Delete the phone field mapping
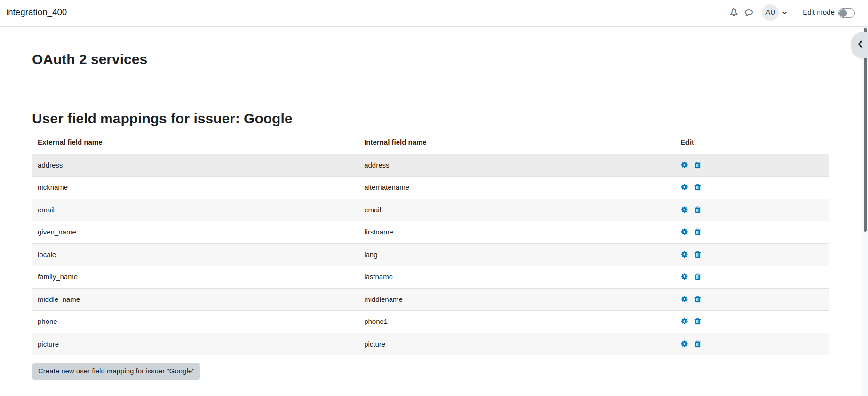Screen dimensions: 868x396 pyautogui.click(x=698, y=321)
